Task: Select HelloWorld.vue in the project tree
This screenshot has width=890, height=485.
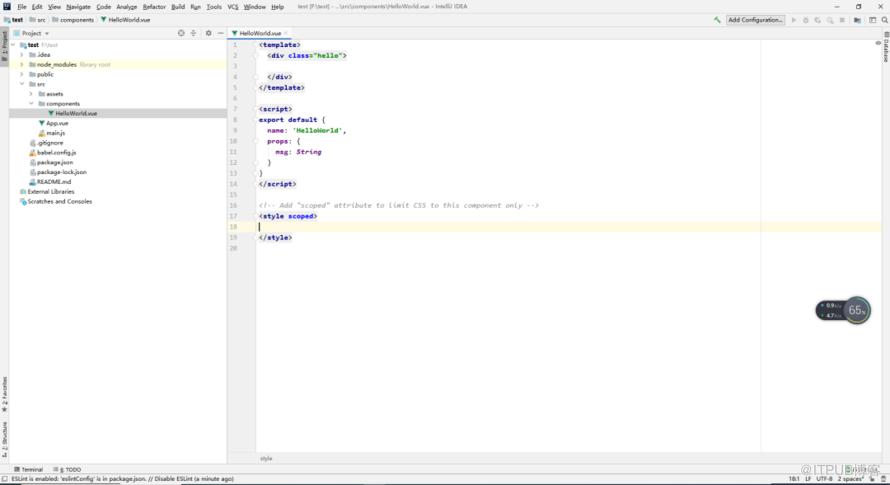Action: [76, 114]
